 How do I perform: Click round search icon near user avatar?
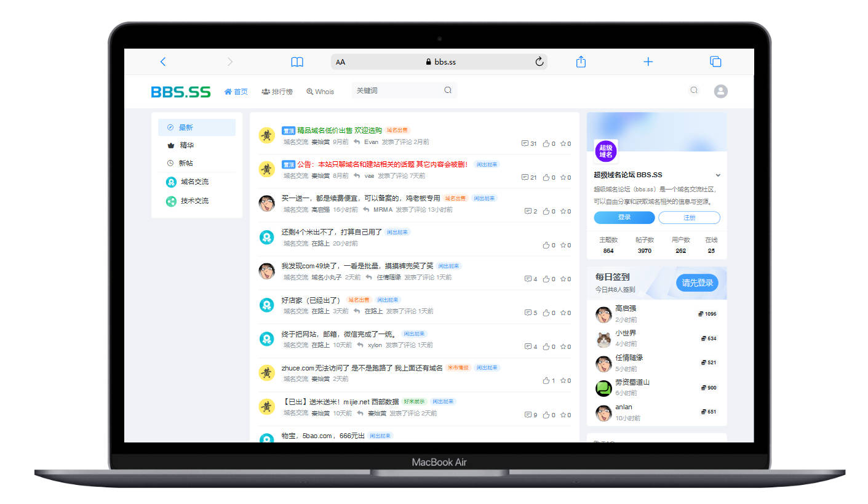694,90
